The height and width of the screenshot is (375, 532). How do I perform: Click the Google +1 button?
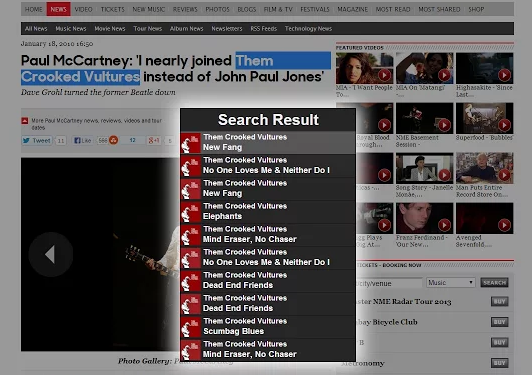(154, 140)
